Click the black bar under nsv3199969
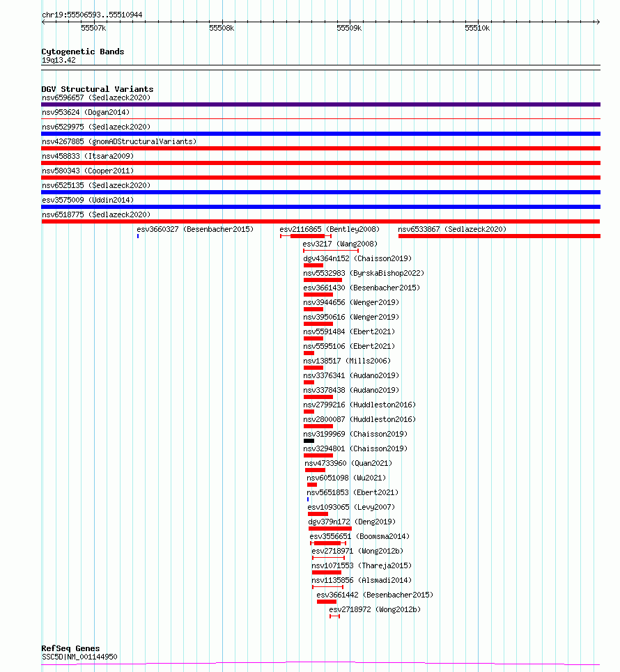This screenshot has width=620, height=672. pos(309,441)
